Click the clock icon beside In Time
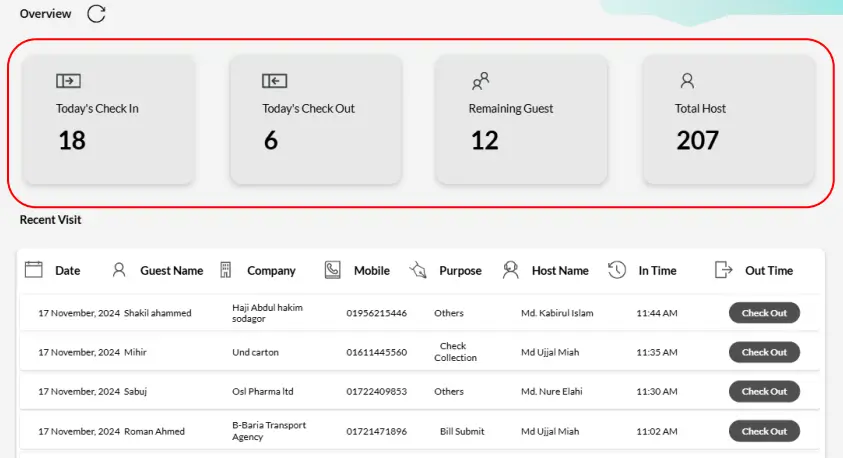This screenshot has height=458, width=843. point(617,270)
